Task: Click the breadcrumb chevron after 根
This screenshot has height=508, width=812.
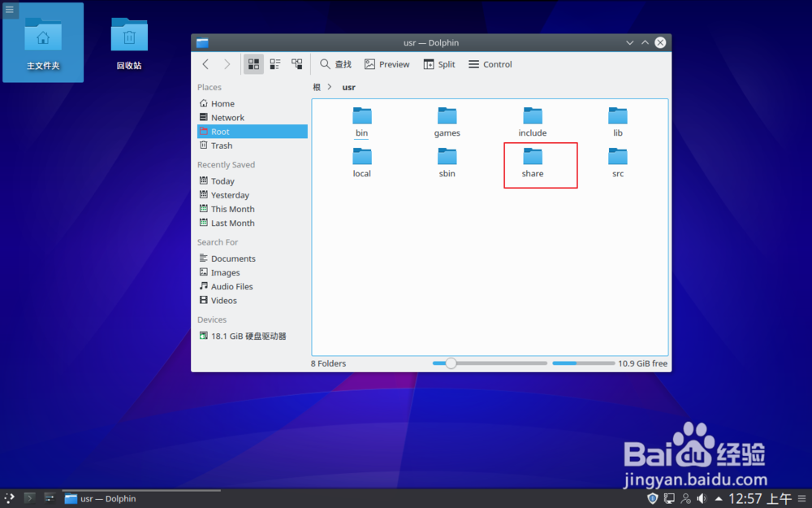Action: point(328,87)
